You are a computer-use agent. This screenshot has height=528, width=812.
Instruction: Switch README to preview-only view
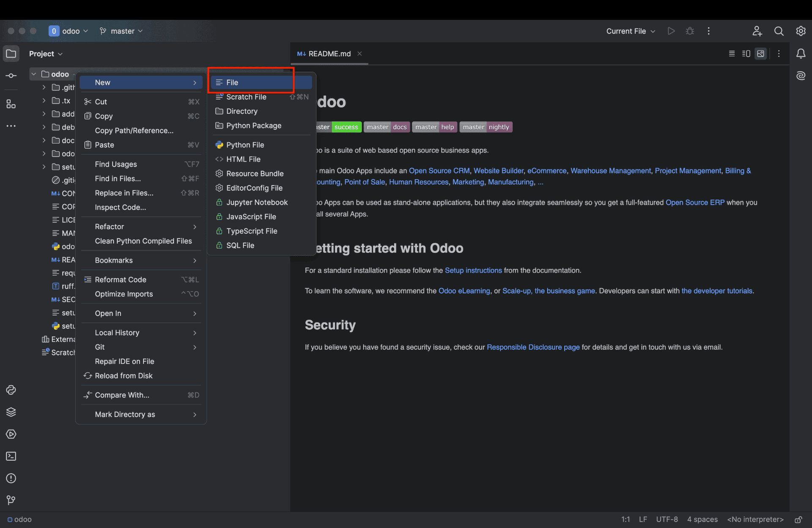click(x=761, y=54)
